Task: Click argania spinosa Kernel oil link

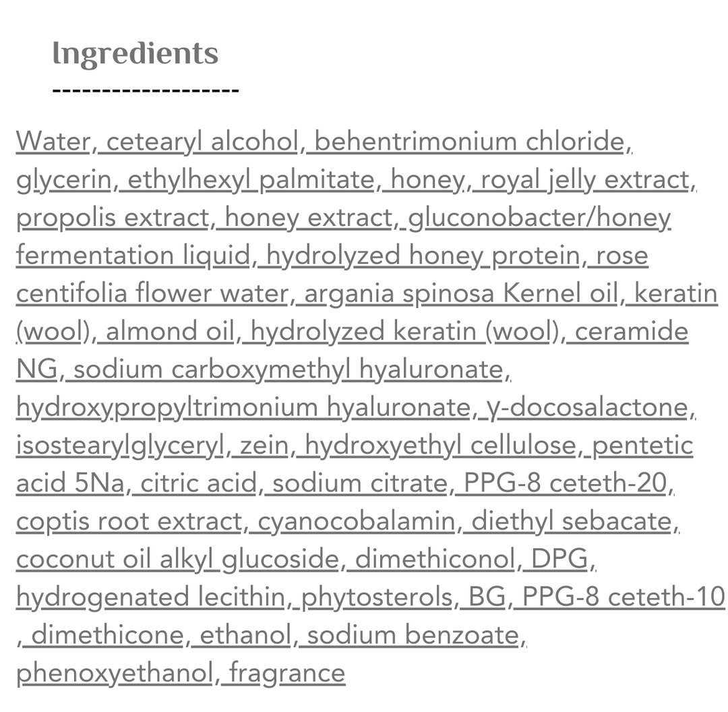Action: (462, 293)
